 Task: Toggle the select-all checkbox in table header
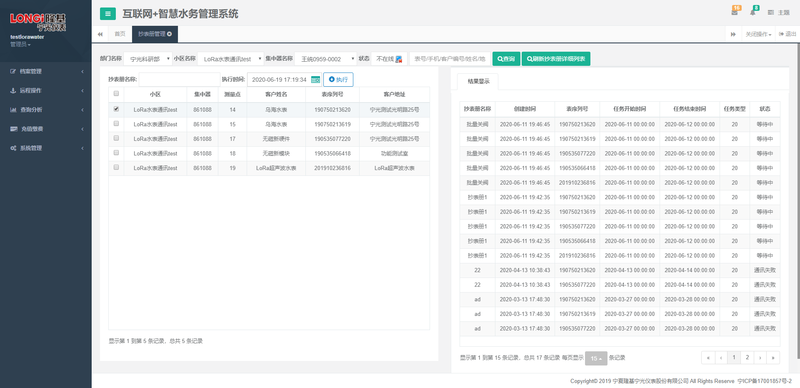point(116,93)
